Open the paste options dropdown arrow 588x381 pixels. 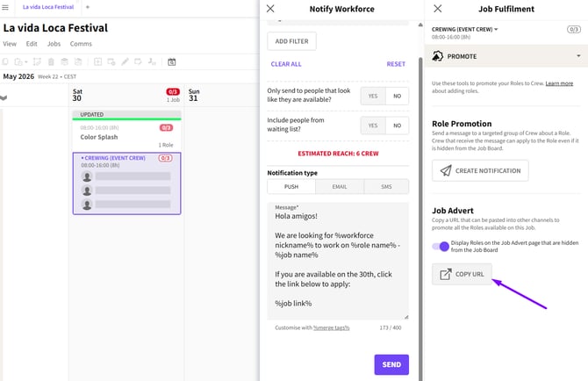coord(26,62)
